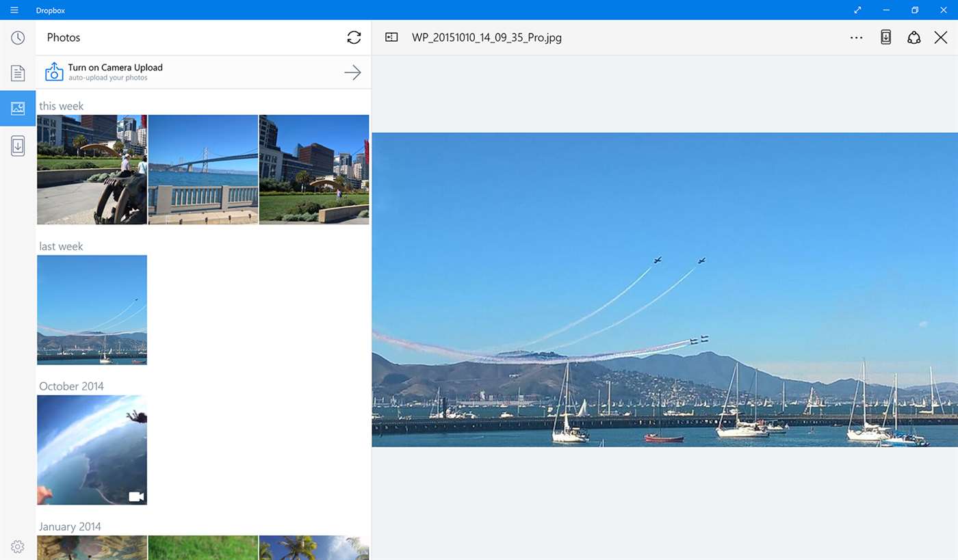
Task: Click the 'last week' group label
Action: click(x=61, y=245)
